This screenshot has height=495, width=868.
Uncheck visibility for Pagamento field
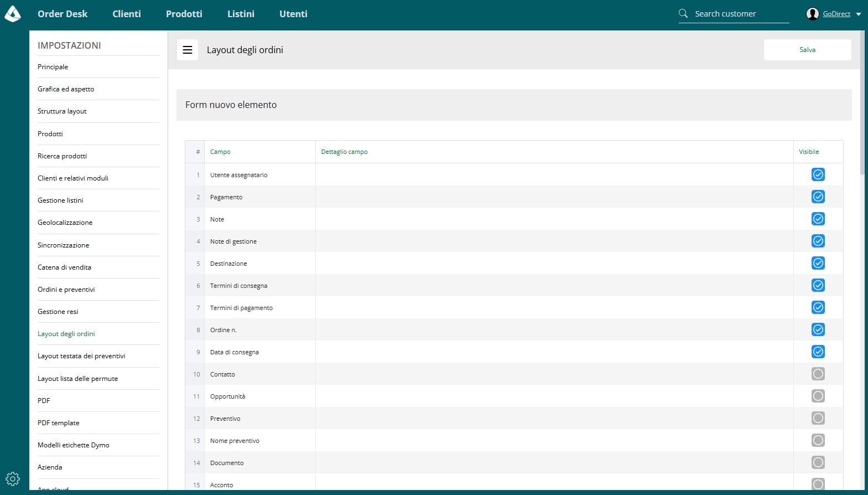coord(818,197)
